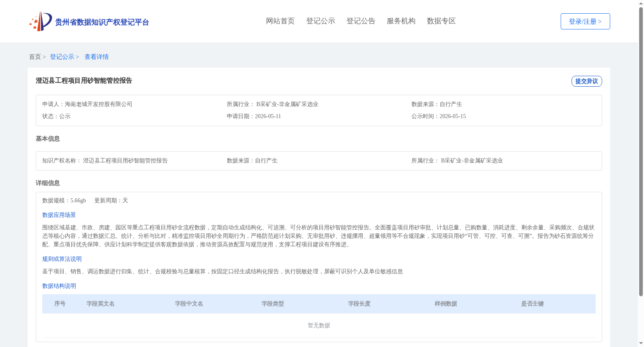Click the 提交异议 button

586,81
